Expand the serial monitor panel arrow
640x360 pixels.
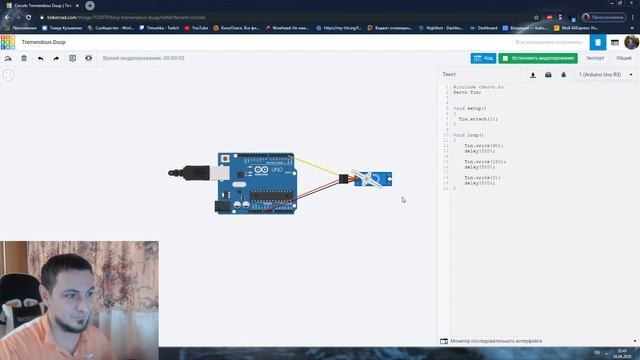tap(635, 341)
